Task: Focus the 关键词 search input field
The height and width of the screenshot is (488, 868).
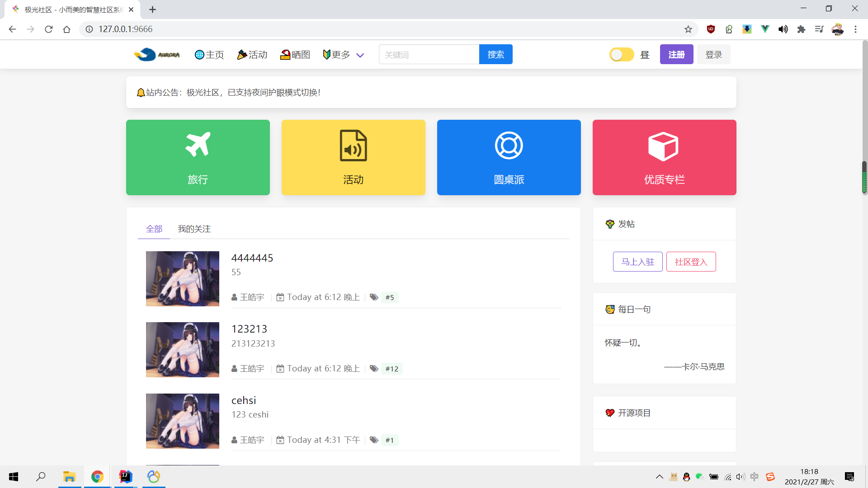Action: pos(429,55)
